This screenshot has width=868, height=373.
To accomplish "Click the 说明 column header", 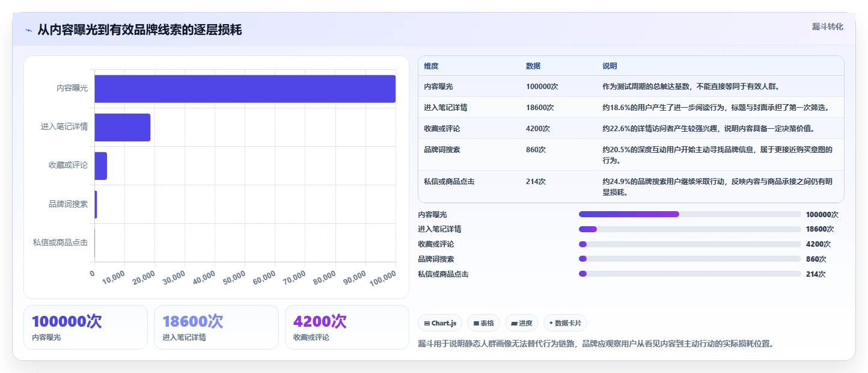I will 610,66.
